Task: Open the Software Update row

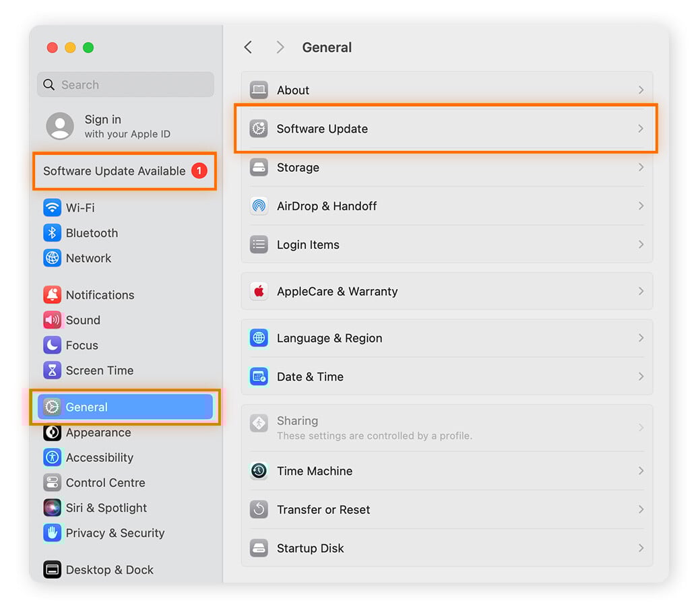Action: pos(445,129)
